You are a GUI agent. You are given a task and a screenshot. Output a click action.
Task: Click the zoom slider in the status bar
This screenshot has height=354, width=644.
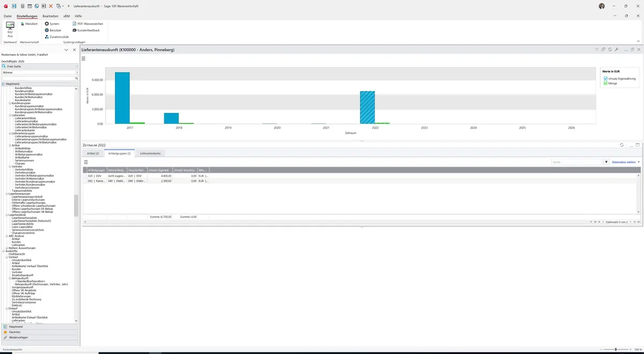[x=616, y=349]
